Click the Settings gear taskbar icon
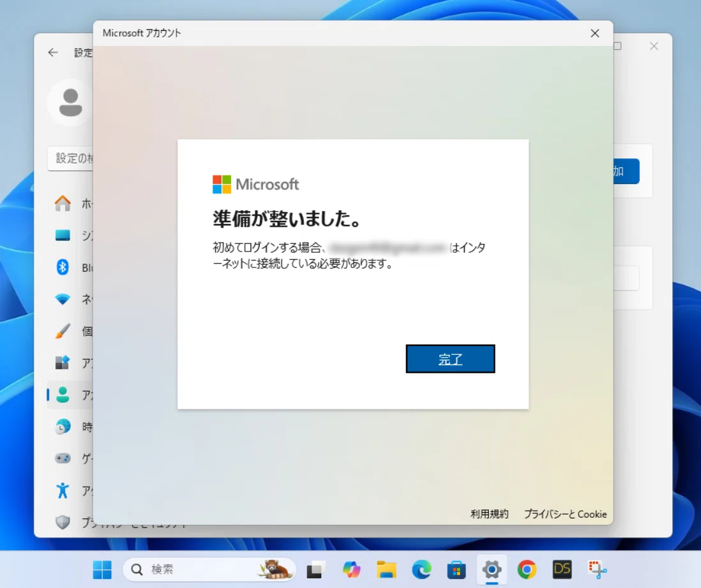 coord(492,569)
